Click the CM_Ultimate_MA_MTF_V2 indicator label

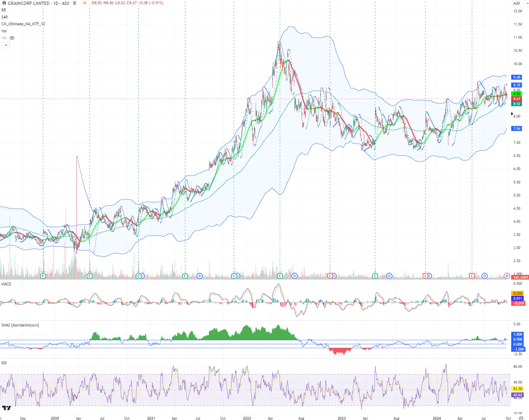(23, 24)
